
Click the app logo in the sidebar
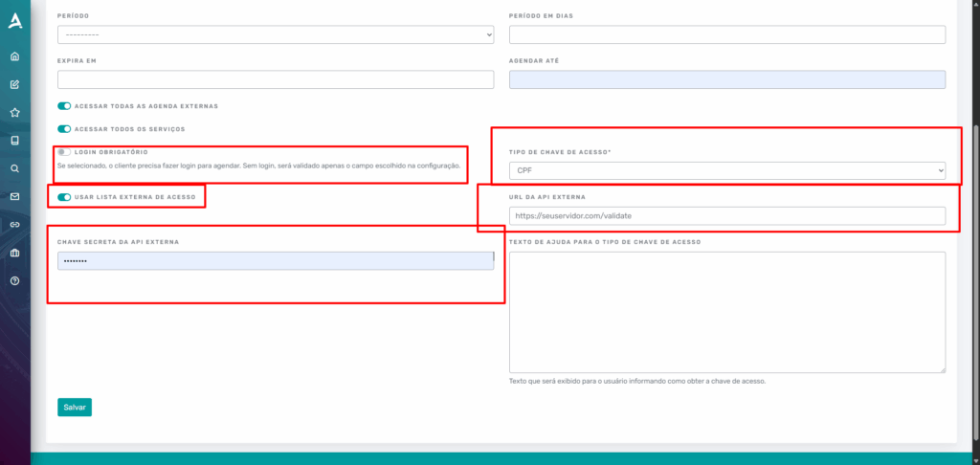click(x=15, y=19)
